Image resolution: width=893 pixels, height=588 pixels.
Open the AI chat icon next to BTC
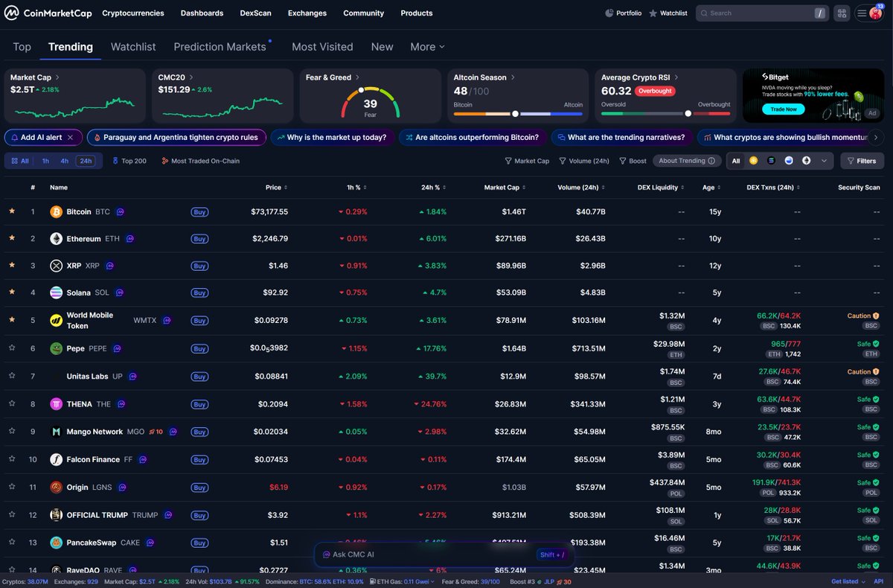(120, 212)
